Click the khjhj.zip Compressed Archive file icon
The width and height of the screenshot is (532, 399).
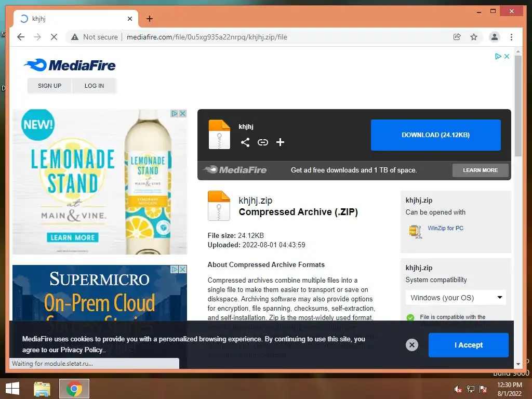[x=219, y=206]
